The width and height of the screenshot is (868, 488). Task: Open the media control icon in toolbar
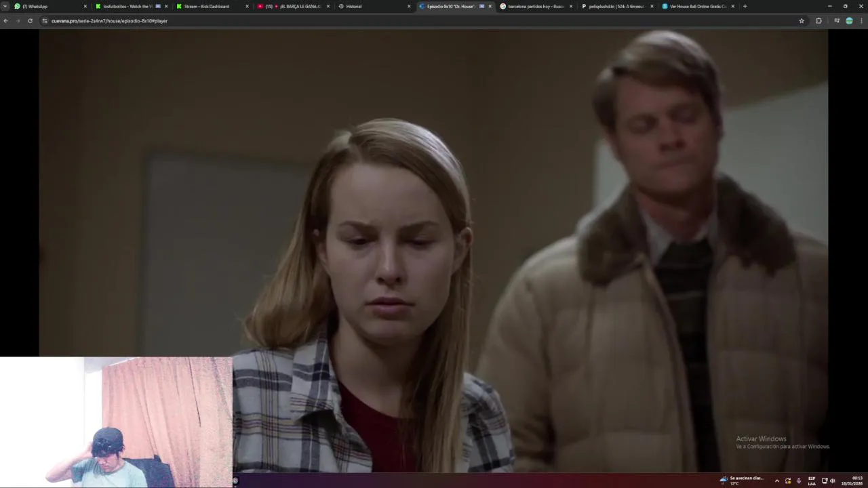[837, 21]
